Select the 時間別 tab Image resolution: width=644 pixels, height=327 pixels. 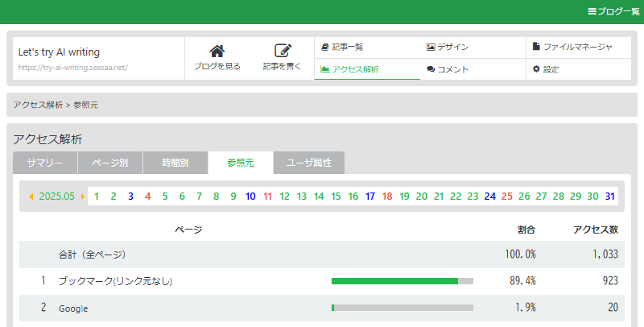click(175, 163)
